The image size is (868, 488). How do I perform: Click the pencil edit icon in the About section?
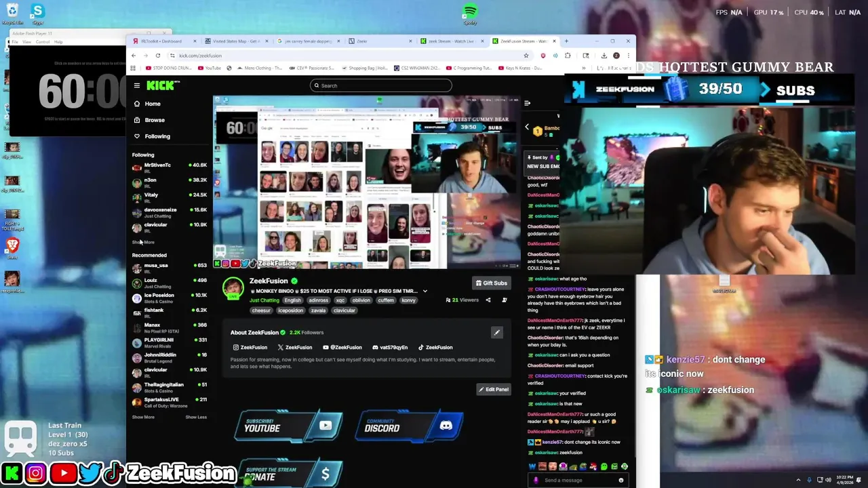(497, 333)
